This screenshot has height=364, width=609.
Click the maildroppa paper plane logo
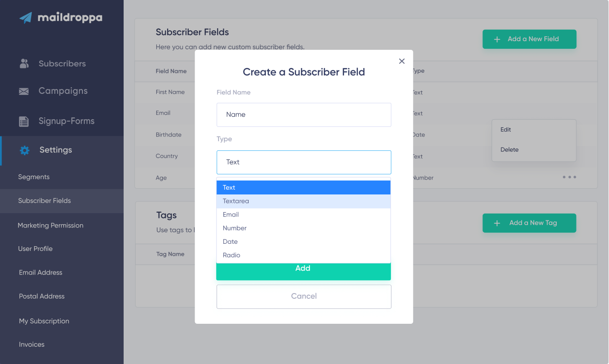(x=26, y=18)
